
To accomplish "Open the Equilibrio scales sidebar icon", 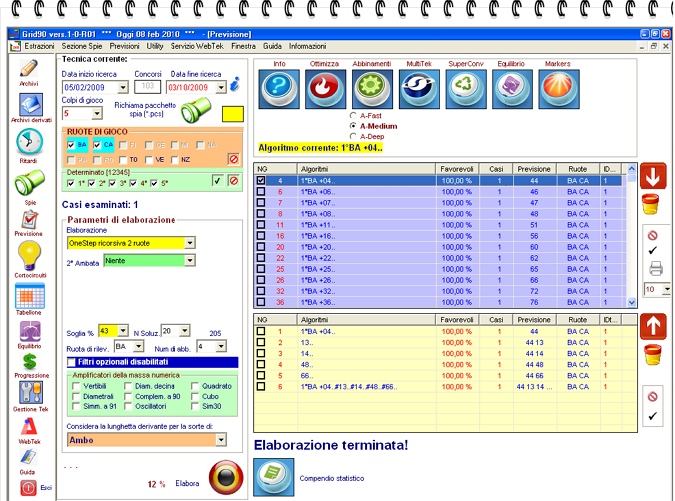I will click(30, 331).
